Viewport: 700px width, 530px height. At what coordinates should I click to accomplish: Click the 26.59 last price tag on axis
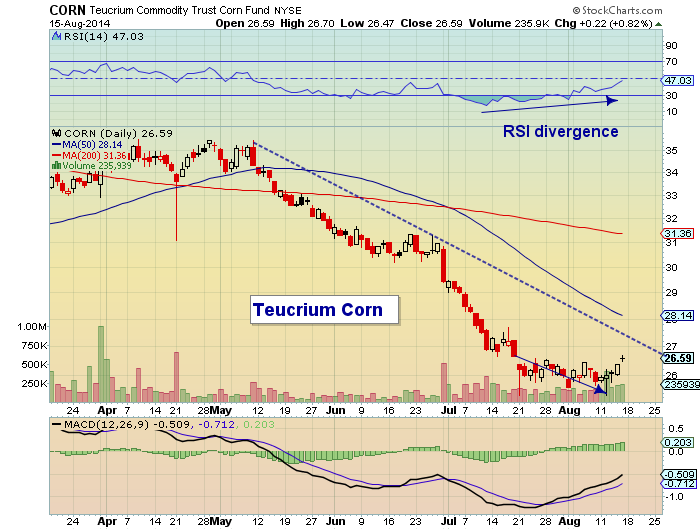coord(677,358)
